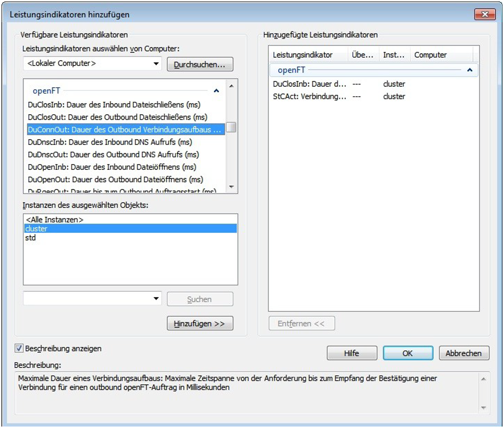The height and width of the screenshot is (430, 504).
Task: Select the Alle Instanzen entry
Action: (x=55, y=220)
